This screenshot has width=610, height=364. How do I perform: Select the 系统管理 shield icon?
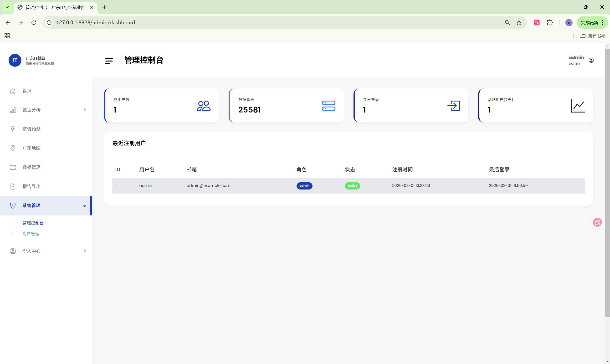pos(13,205)
